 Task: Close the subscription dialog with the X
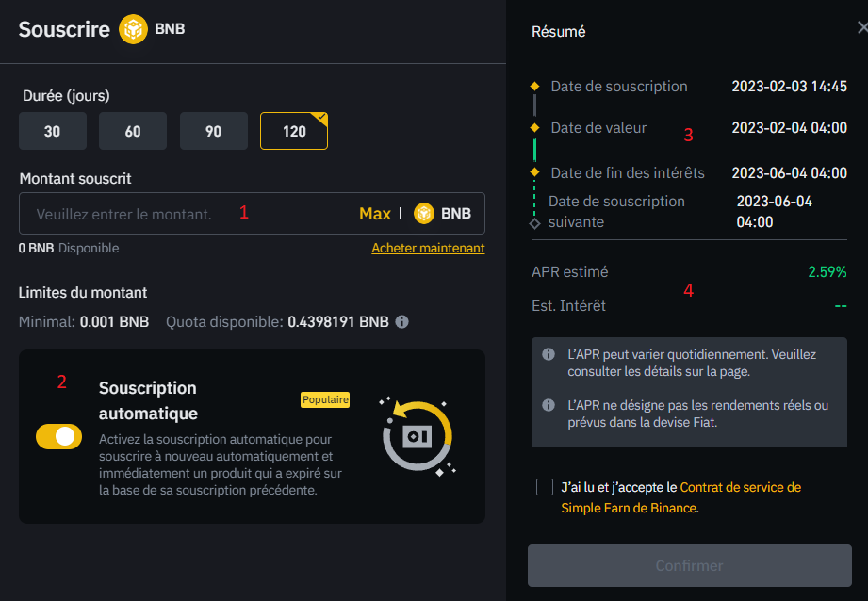click(861, 29)
